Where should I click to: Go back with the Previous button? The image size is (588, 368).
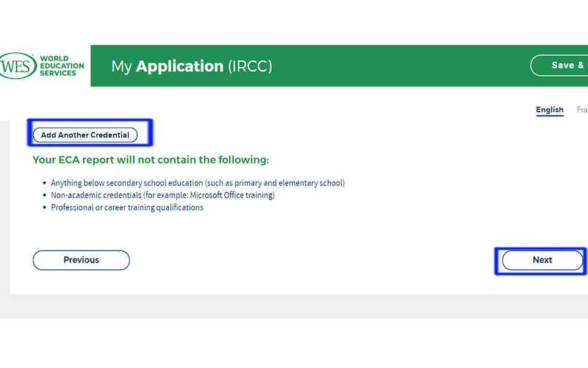(81, 260)
